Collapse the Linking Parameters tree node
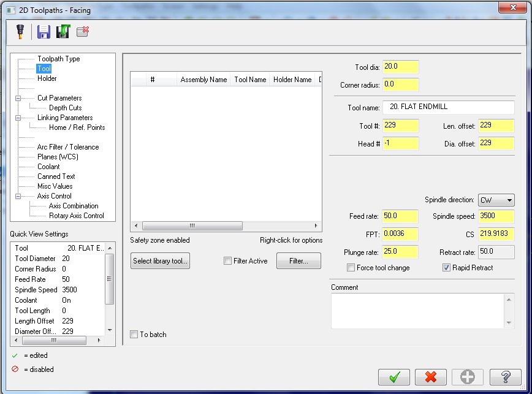 (18, 118)
